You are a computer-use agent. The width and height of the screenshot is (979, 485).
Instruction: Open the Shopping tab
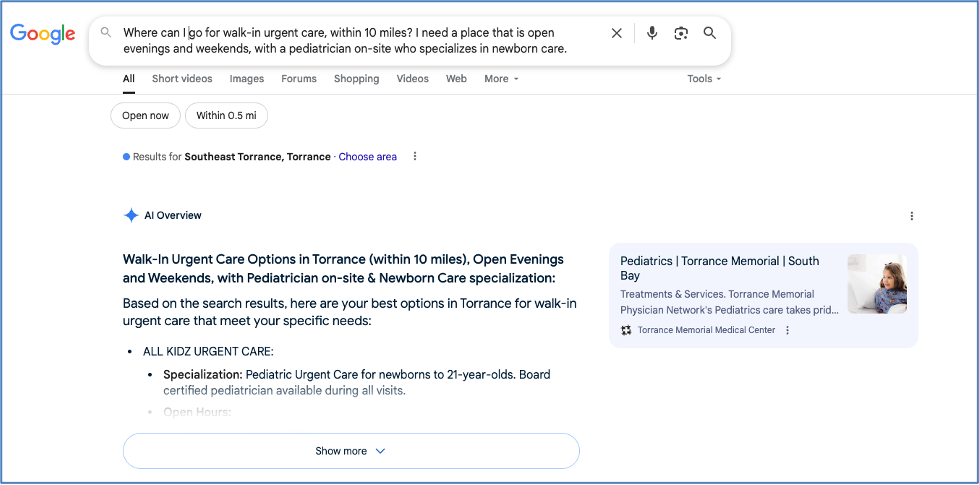[357, 79]
